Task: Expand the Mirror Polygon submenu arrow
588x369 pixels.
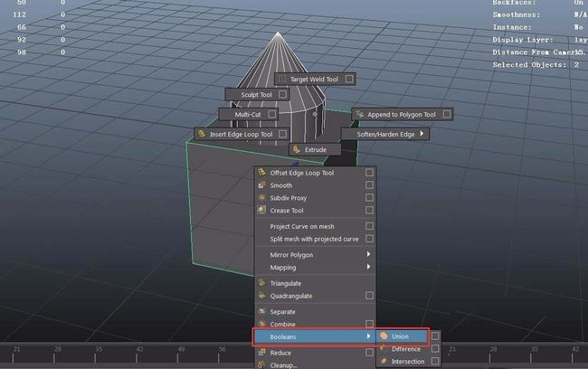Action: click(x=368, y=254)
